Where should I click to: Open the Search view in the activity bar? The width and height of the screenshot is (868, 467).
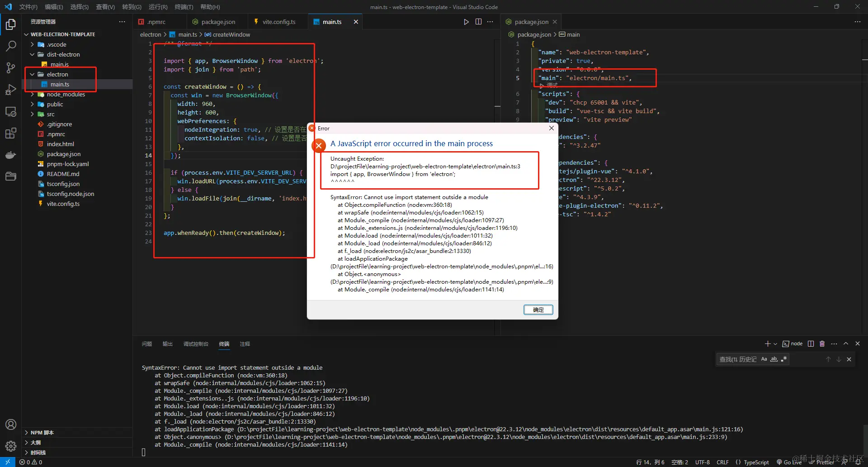(10, 46)
